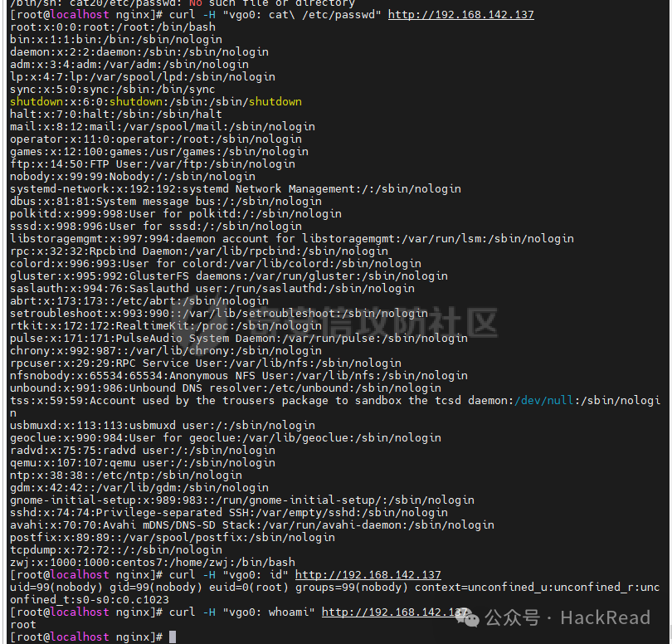This screenshot has width=672, height=644.
Task: Open the URL in the 'vgo0: id' curl command
Action: click(368, 574)
